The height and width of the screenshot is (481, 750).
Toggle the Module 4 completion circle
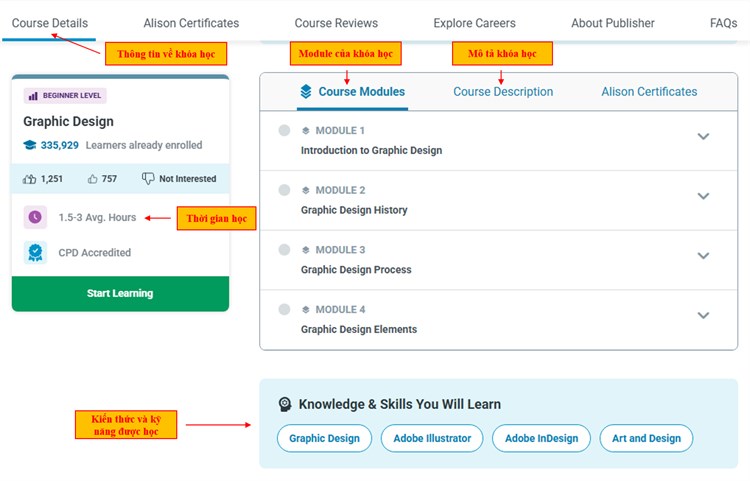pos(285,310)
